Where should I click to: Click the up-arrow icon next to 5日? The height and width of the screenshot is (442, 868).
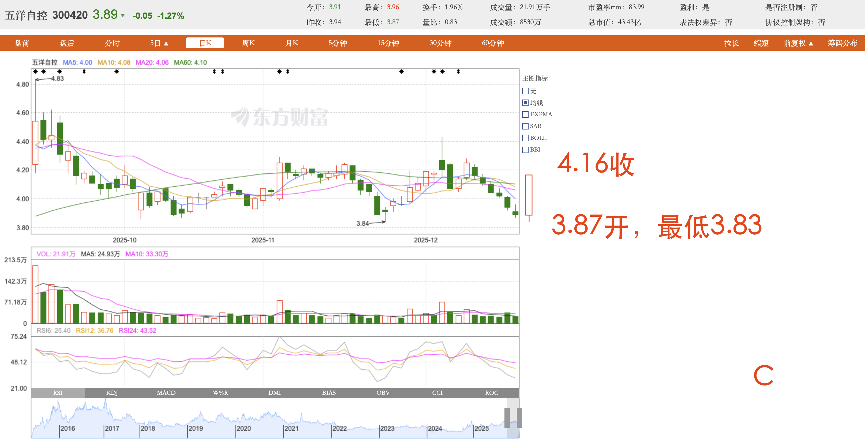point(166,43)
